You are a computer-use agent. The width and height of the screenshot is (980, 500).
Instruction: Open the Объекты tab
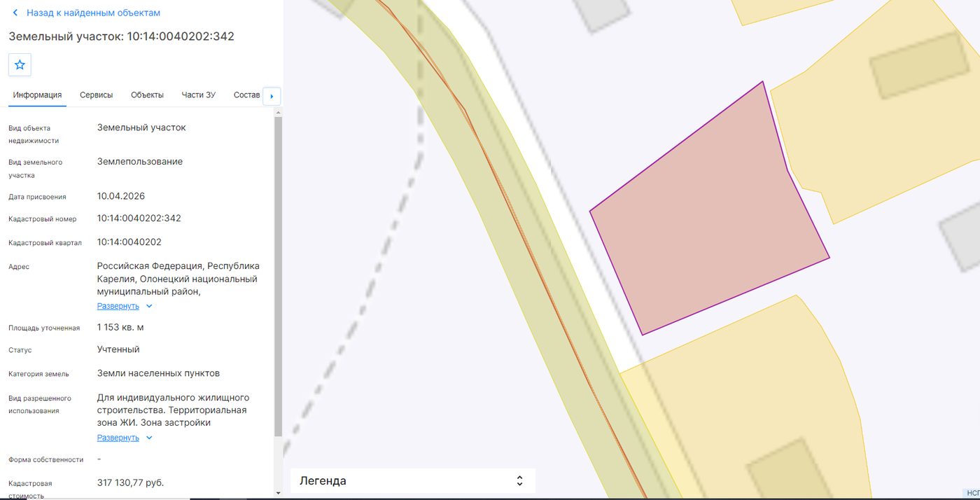(x=147, y=95)
